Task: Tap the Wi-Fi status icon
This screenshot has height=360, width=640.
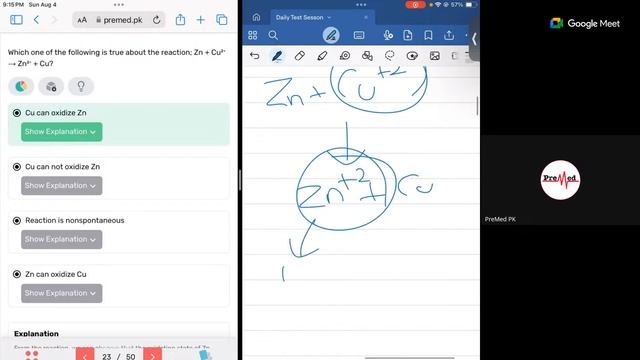Action: point(438,5)
